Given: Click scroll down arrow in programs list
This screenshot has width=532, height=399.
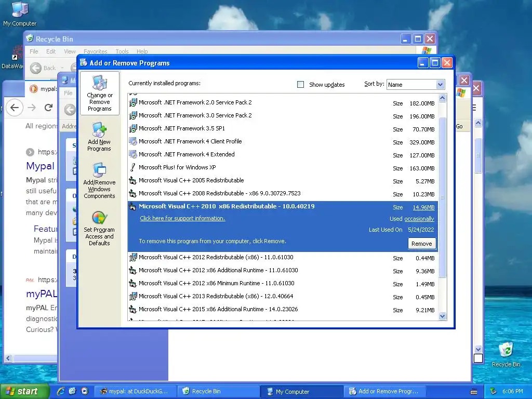Looking at the screenshot, I should (442, 316).
